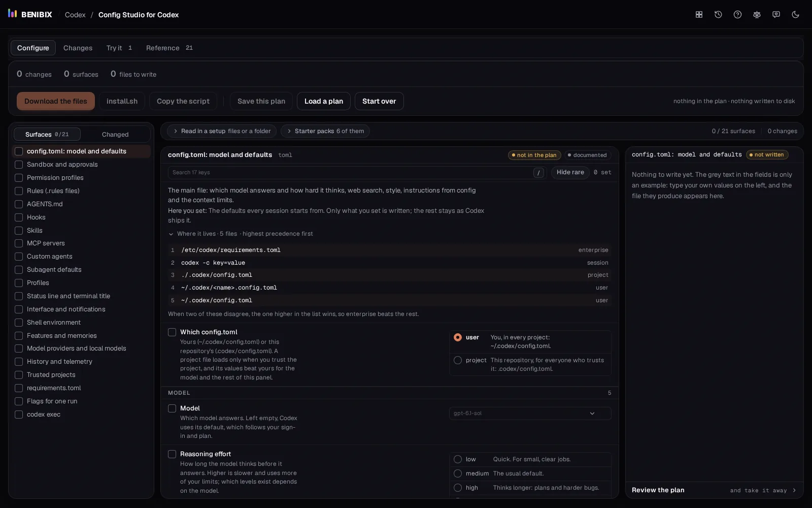Viewport: 812px width, 508px height.
Task: Select 'Profiles' surface row
Action: click(x=81, y=283)
